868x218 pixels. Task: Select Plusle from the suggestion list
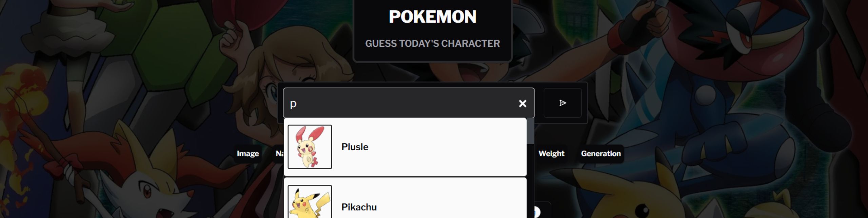pos(405,147)
